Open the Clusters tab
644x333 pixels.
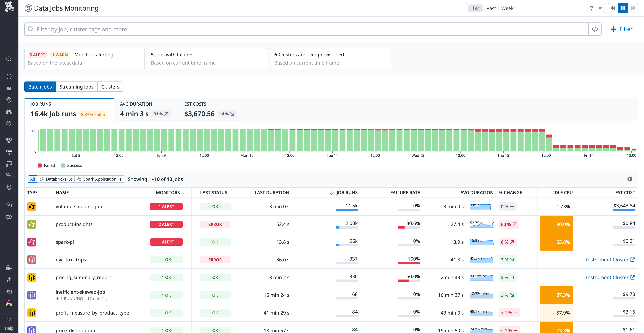[x=110, y=87]
